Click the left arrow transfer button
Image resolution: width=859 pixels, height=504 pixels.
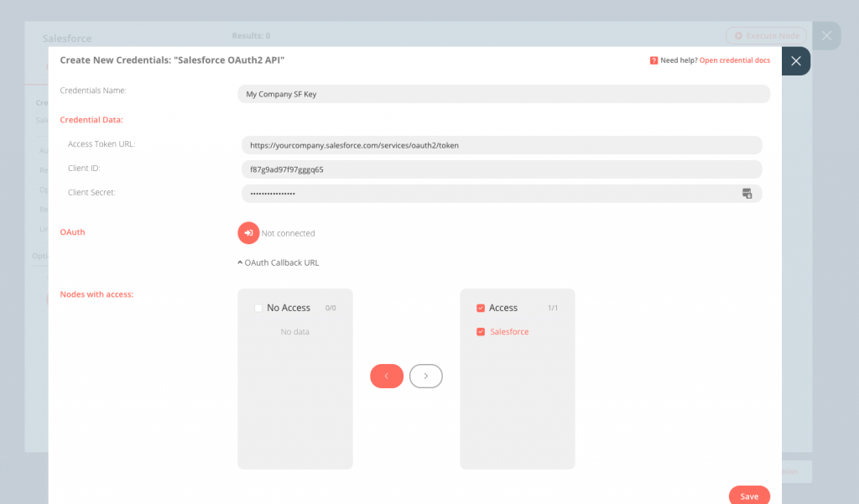click(386, 377)
